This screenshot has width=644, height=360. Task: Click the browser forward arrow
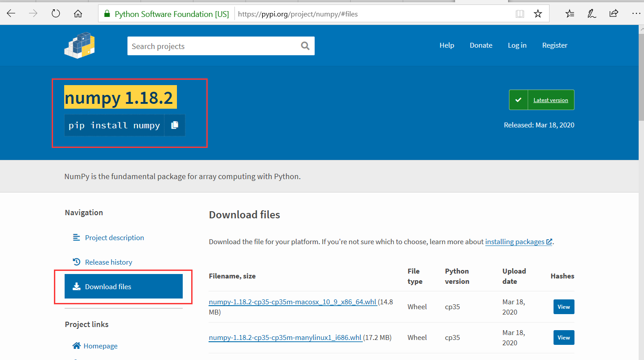coord(33,14)
